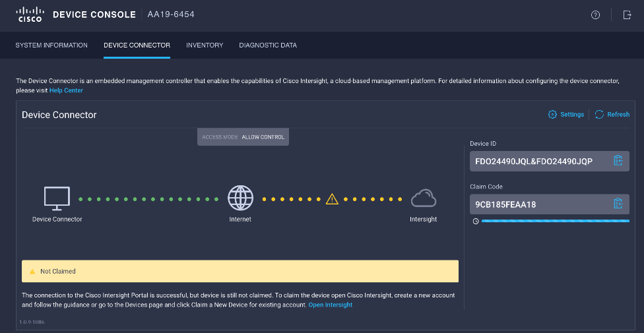Click the Access Mode Allow Control badge
The image size is (644, 333).
pyautogui.click(x=243, y=137)
